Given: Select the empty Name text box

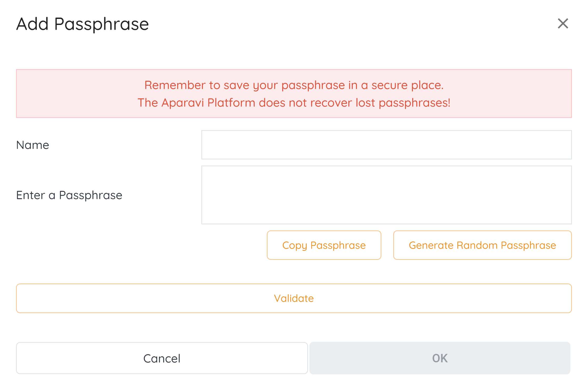Looking at the screenshot, I should coord(386,145).
